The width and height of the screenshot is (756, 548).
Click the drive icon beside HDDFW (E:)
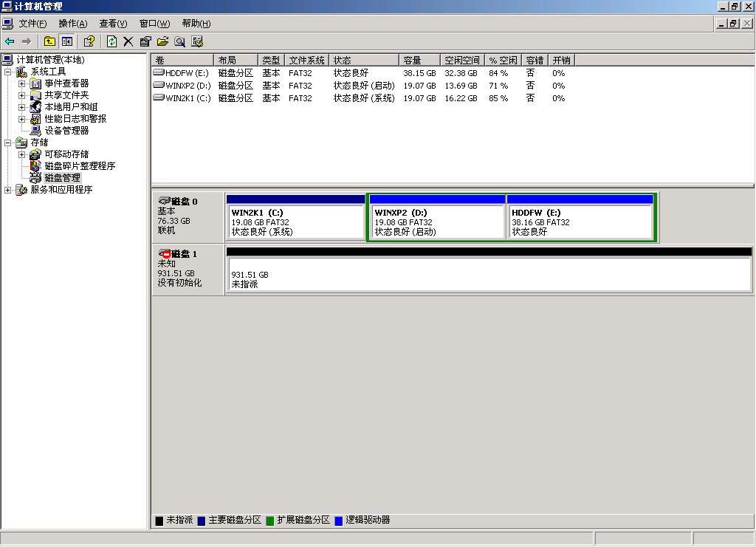159,73
